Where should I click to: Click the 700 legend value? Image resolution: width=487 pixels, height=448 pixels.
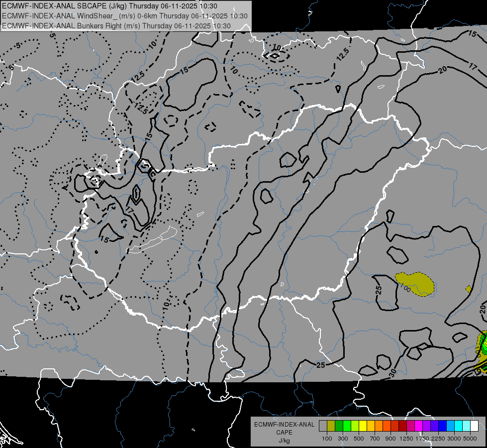(375, 439)
